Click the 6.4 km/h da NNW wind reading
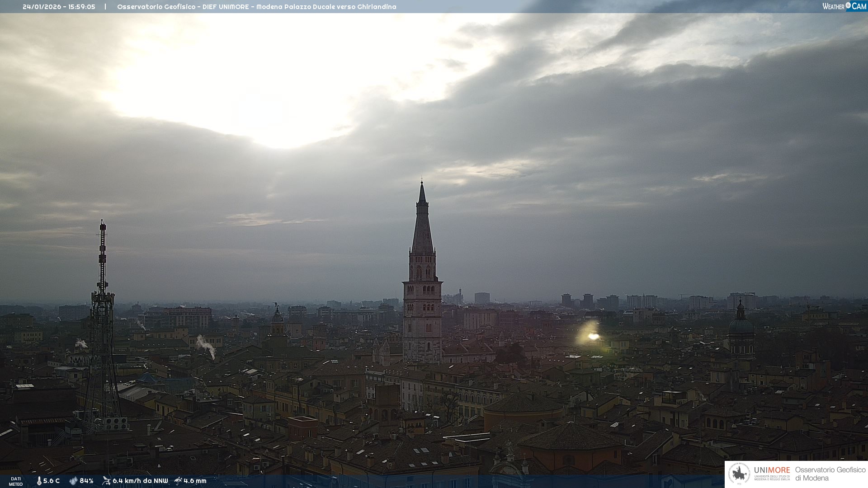868x488 pixels. pos(140,481)
